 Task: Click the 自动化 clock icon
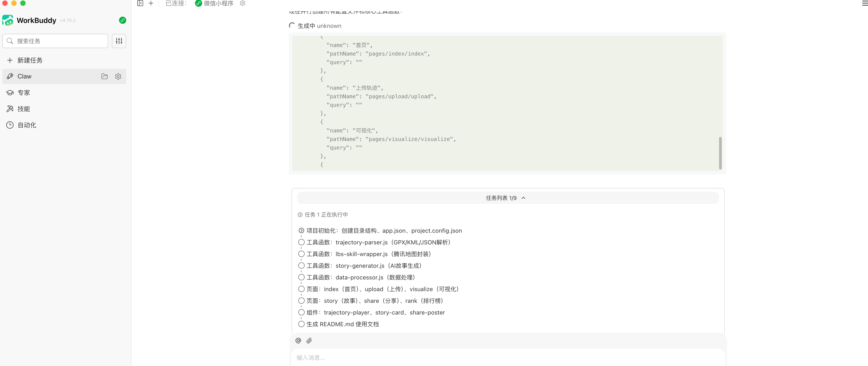[10, 125]
